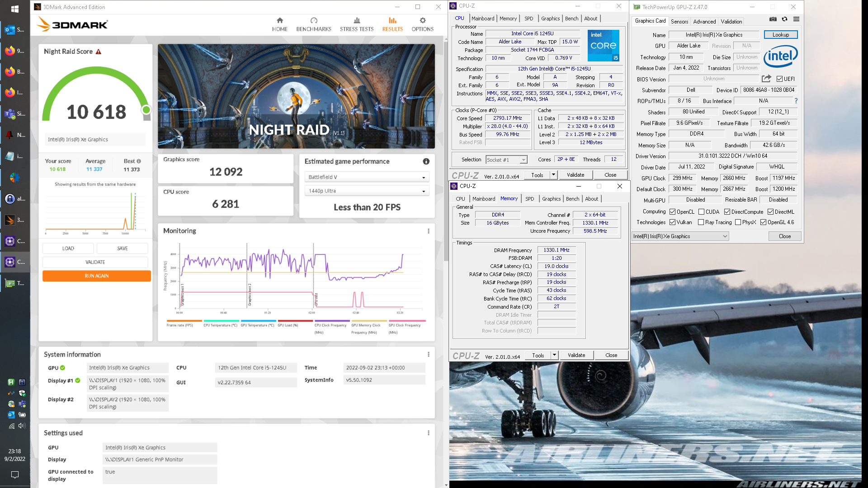The image size is (868, 488).
Task: Expand Tools arrow in lower CPU-Z window
Action: click(x=554, y=355)
